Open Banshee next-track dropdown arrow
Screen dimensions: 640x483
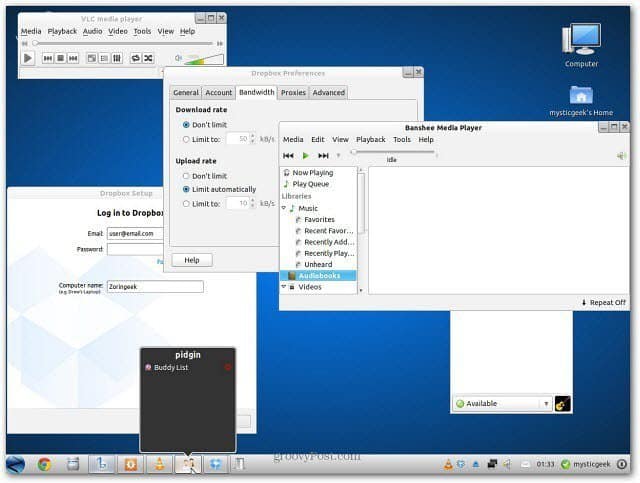338,156
